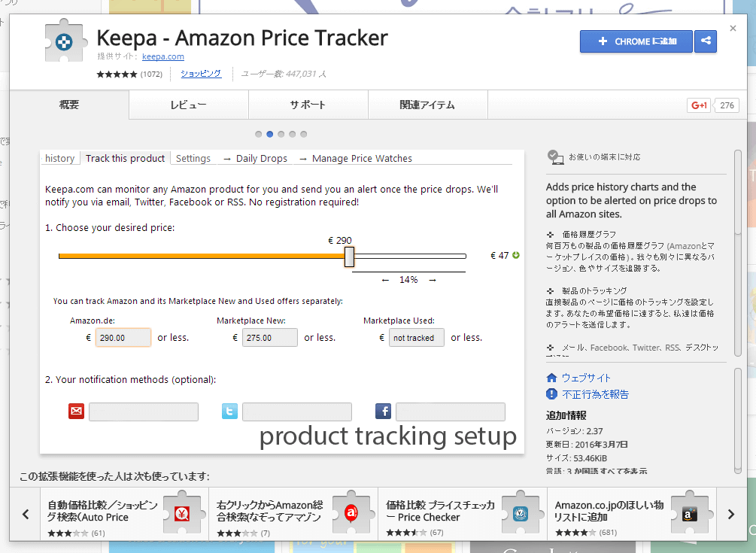Screen dimensions: 756x553
Task: Show next related extensions with right chevron
Action: (731, 514)
